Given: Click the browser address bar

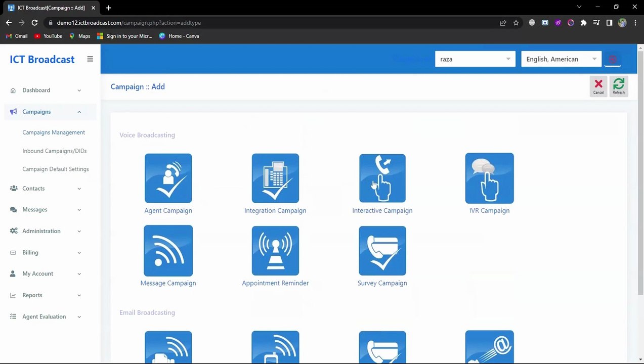Looking at the screenshot, I should (273, 23).
